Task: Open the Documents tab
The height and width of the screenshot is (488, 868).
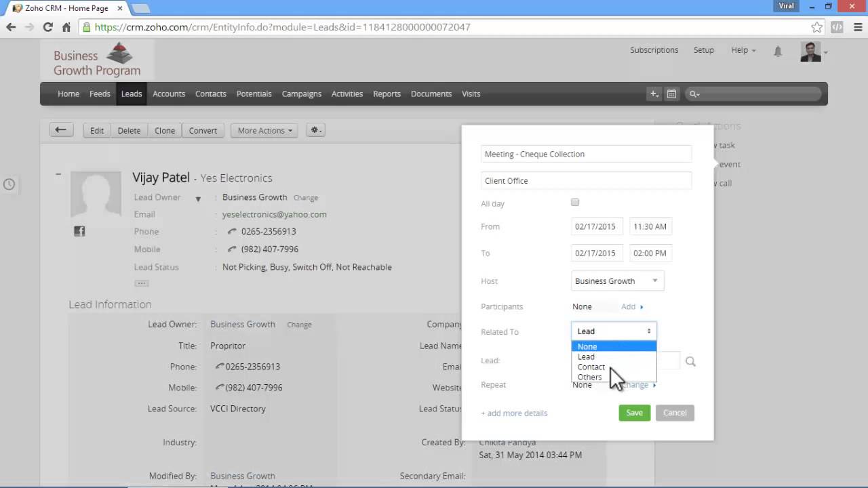Action: pos(431,94)
